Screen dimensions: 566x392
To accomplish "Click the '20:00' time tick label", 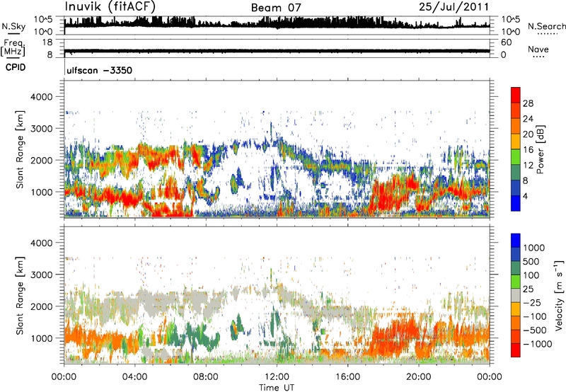I will tap(419, 377).
